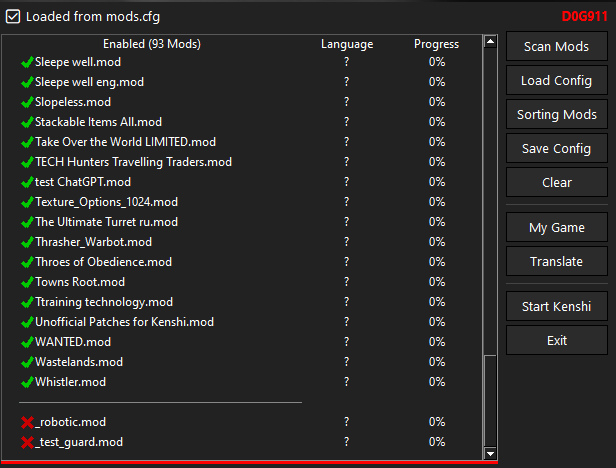Click scrollbar down arrow in mod list
Viewport: 616px width, 468px height.
click(x=490, y=454)
